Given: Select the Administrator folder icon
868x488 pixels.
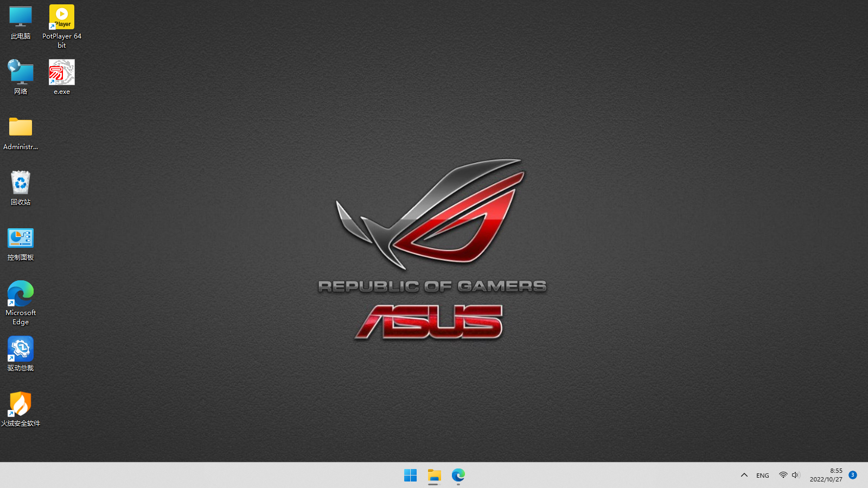Looking at the screenshot, I should [21, 133].
